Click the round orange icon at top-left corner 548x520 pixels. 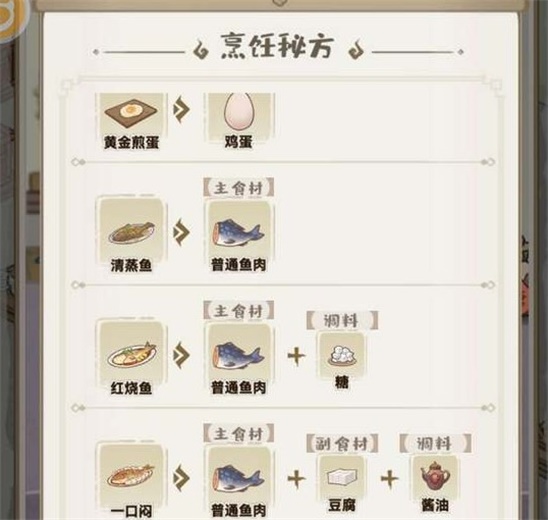tap(10, 17)
